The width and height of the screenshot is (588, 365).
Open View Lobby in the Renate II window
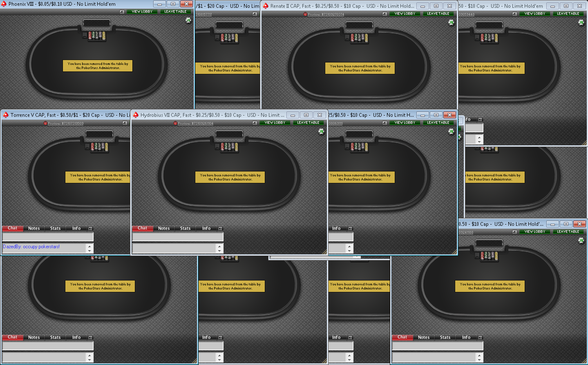[405, 13]
